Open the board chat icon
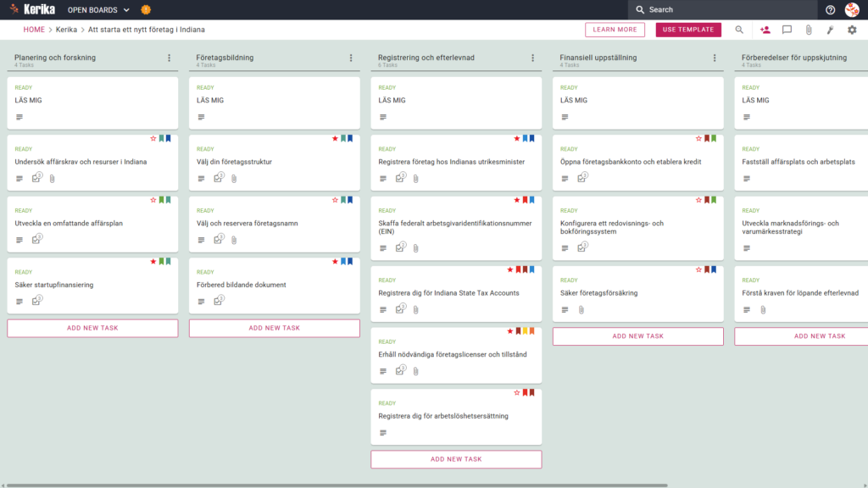Viewport: 868px width, 488px height. (x=787, y=30)
